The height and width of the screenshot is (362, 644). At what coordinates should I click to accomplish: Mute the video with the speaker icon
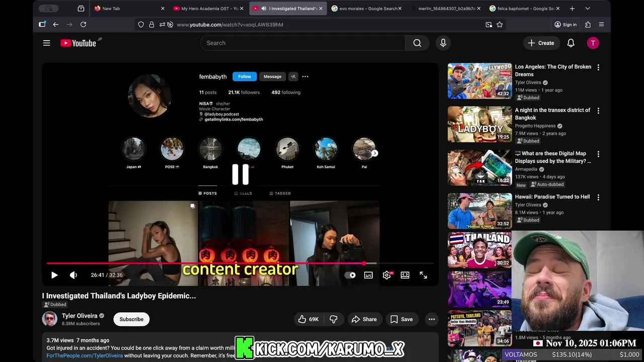[x=73, y=275]
